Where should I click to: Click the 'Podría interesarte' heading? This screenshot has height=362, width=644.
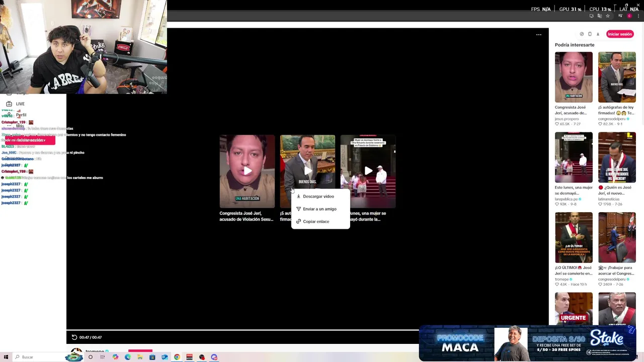(575, 45)
